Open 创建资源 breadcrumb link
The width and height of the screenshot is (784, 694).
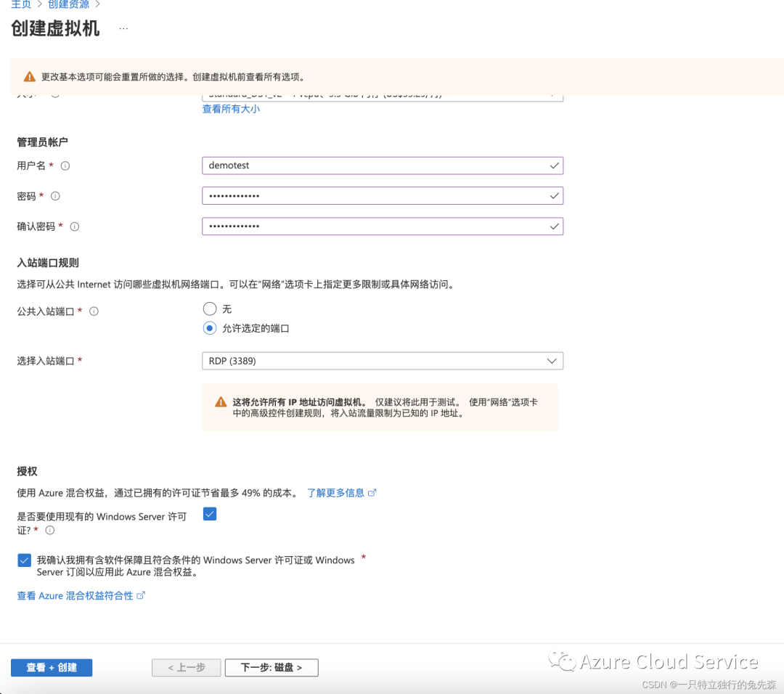click(x=68, y=4)
